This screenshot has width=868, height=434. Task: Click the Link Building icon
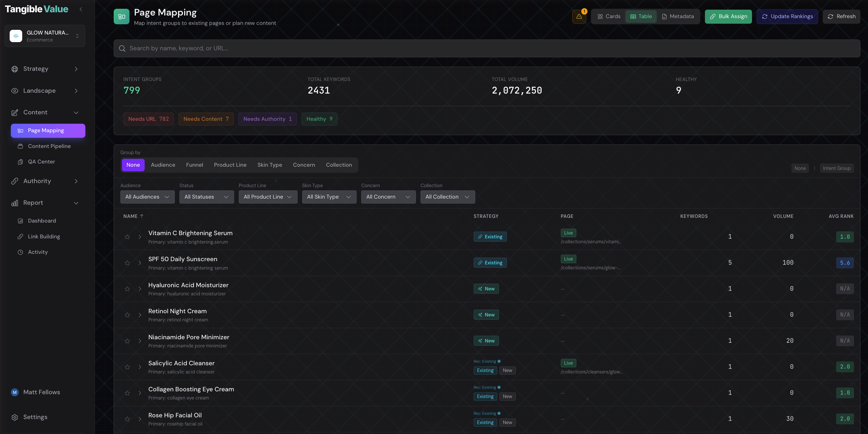click(x=20, y=236)
